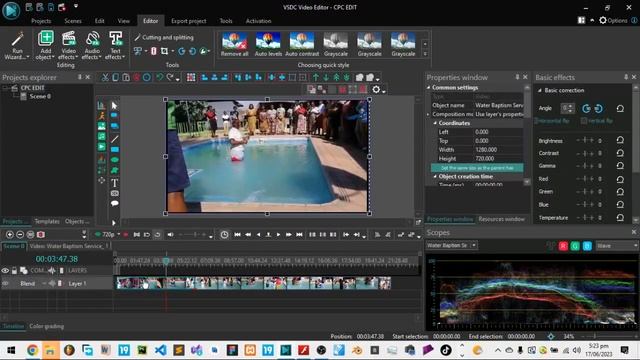The height and width of the screenshot is (360, 640).
Task: Select the speech bubble Tooltip tool
Action: 115,203
